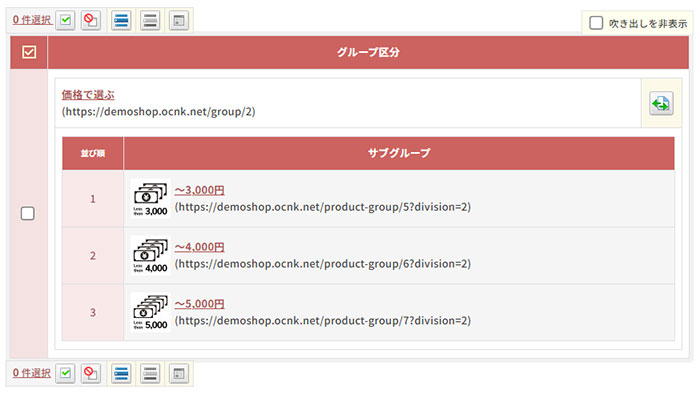This screenshot has width=700, height=394.
Task: Click the Less than 5,000 thumbnail image
Action: 150,312
